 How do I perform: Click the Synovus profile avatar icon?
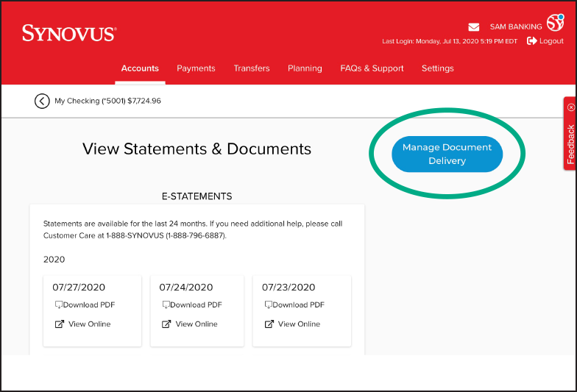(555, 24)
